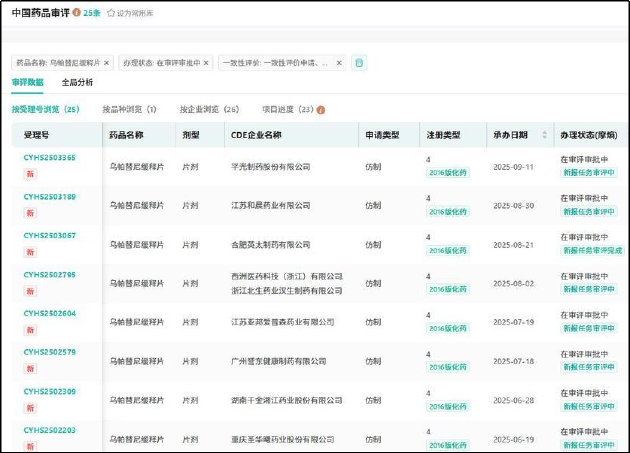Image resolution: width=630 pixels, height=453 pixels.
Task: Remove the 办理状态 在审评审批中 filter chip
Action: click(x=206, y=63)
